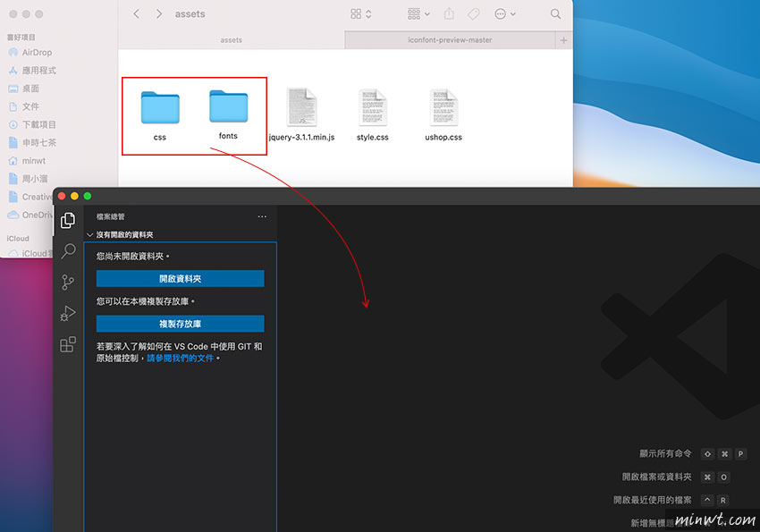Open 下載項目 in Finder sidebar
The height and width of the screenshot is (532, 760).
click(32, 124)
